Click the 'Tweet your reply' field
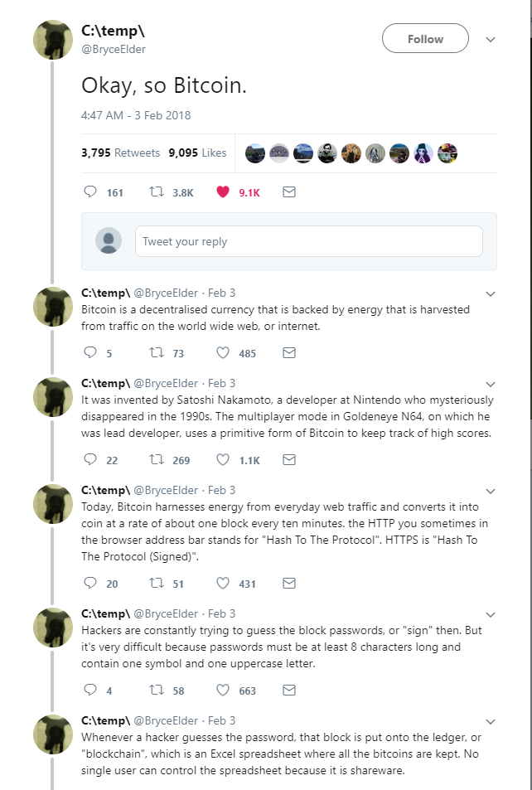Screen dimensions: 532x790 pos(308,241)
